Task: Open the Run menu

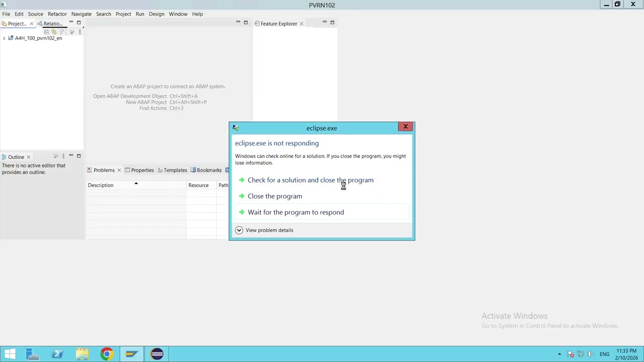Action: 140,14
